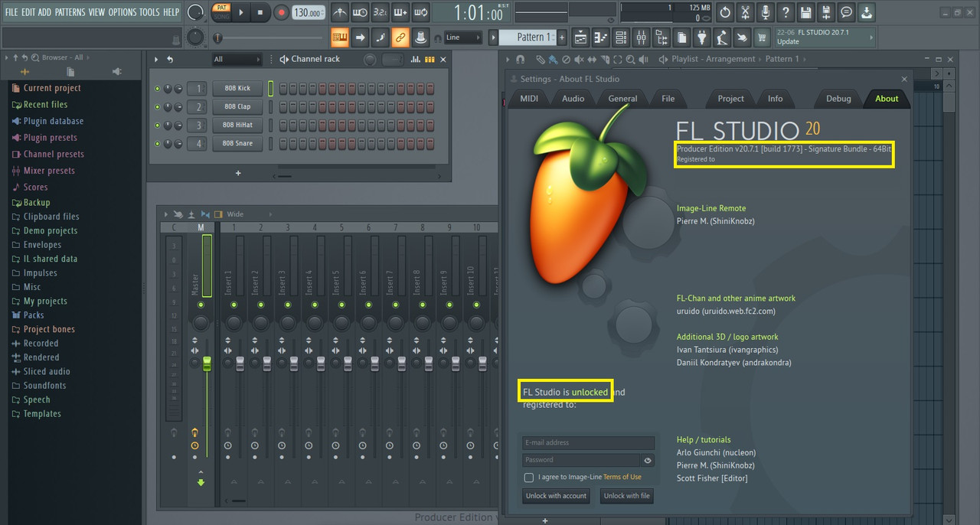This screenshot has width=980, height=525.
Task: Click the undo history icon
Action: pos(725,12)
